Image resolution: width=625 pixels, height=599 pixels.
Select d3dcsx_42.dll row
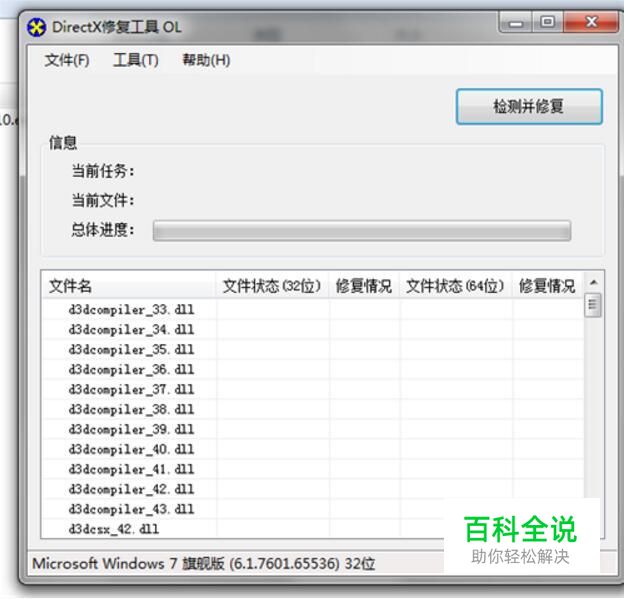point(313,529)
